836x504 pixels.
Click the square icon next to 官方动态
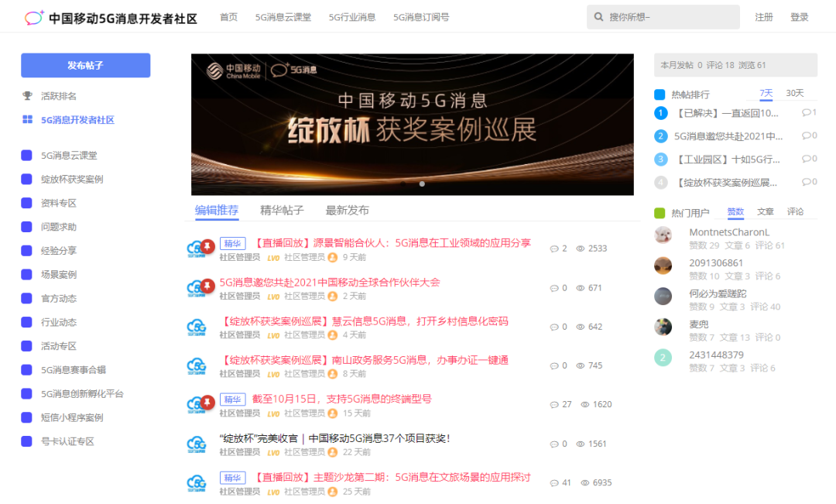tap(26, 298)
